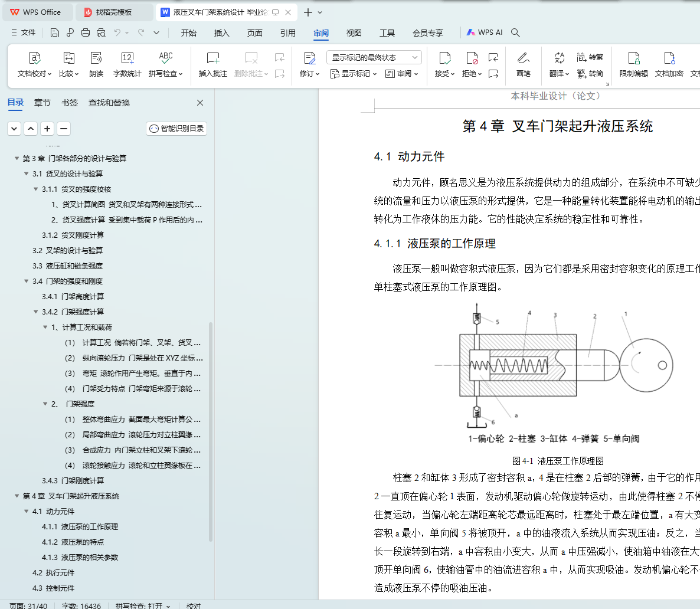700x609 pixels.
Task: Click the 接受 accept changes icon
Action: [444, 58]
